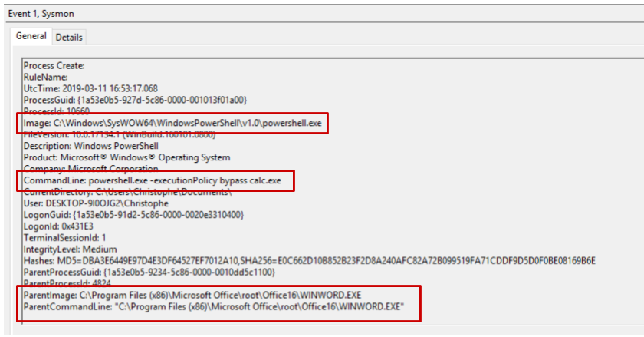Click the User DESKTOP-9I0OJG2\Christophe line
The image size is (644, 337).
[96, 203]
